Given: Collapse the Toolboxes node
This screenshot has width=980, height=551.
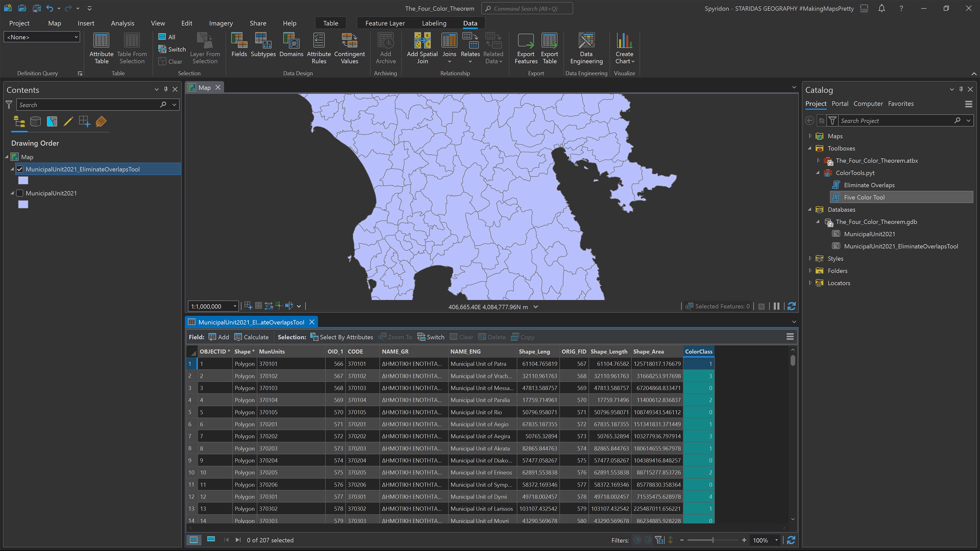Looking at the screenshot, I should click(809, 148).
